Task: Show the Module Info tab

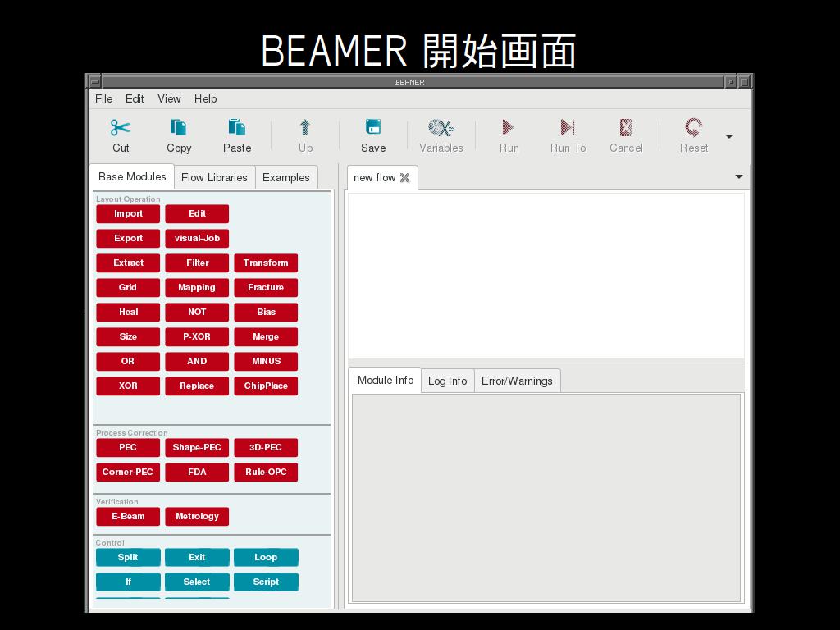Action: (x=386, y=381)
